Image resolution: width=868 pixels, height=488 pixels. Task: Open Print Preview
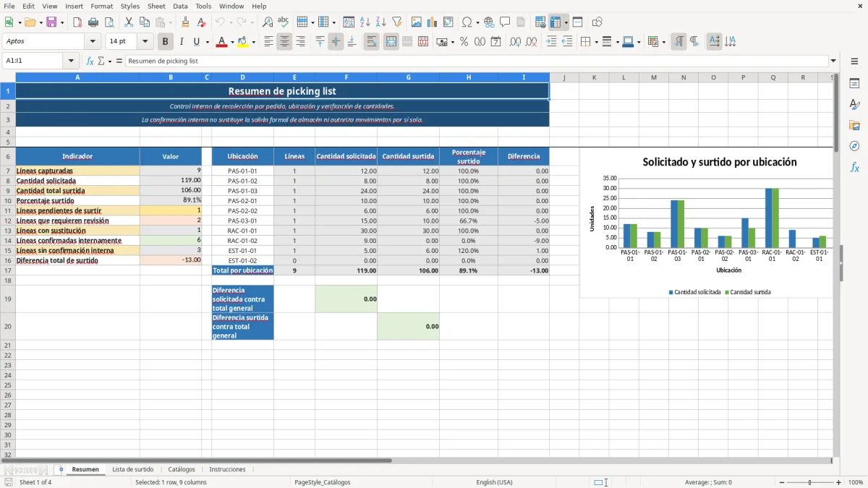tap(109, 22)
